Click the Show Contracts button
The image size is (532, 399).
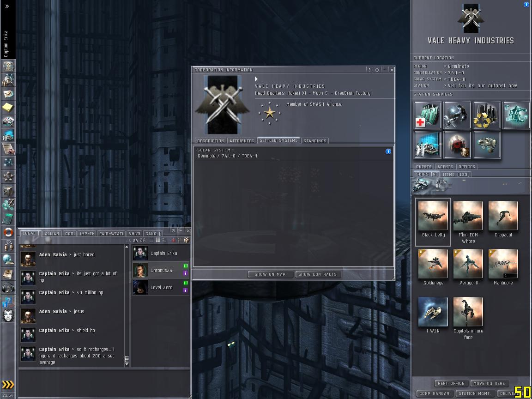pos(318,274)
